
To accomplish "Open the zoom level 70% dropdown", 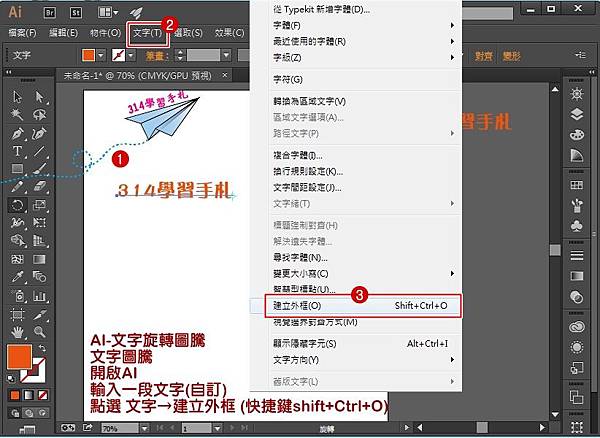I will pos(145,428).
